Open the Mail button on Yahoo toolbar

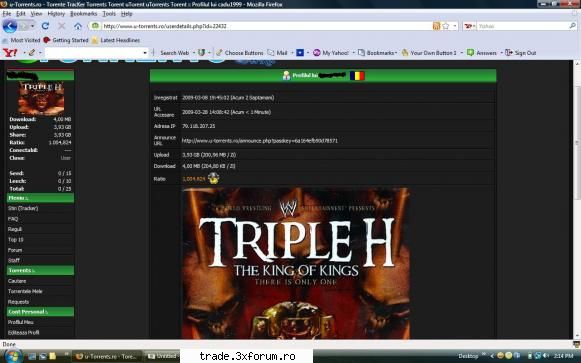278,53
